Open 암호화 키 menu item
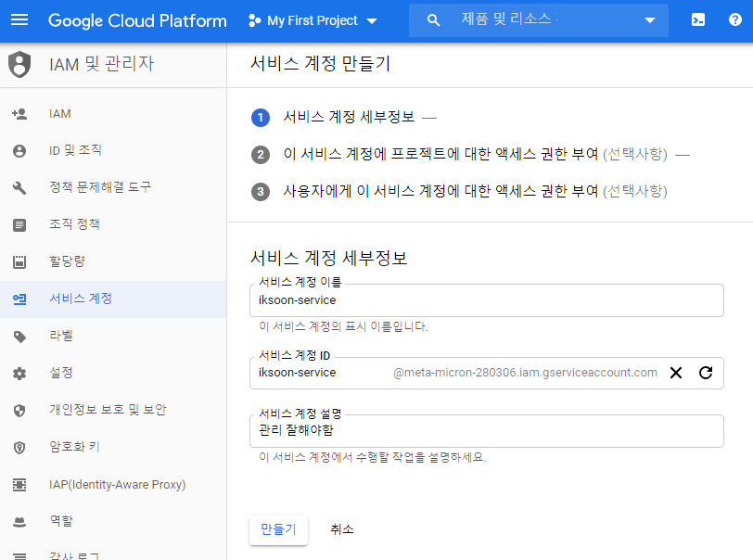Image resolution: width=753 pixels, height=560 pixels. [x=113, y=447]
